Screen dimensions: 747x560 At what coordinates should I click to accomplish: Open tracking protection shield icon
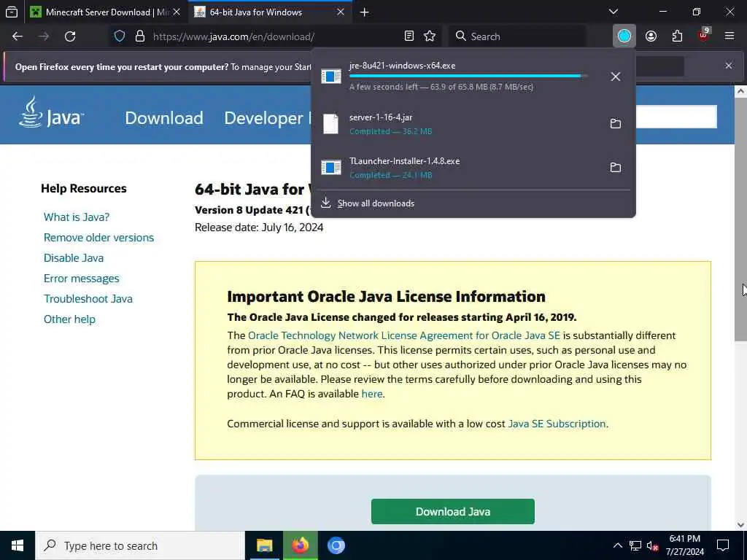(x=120, y=36)
